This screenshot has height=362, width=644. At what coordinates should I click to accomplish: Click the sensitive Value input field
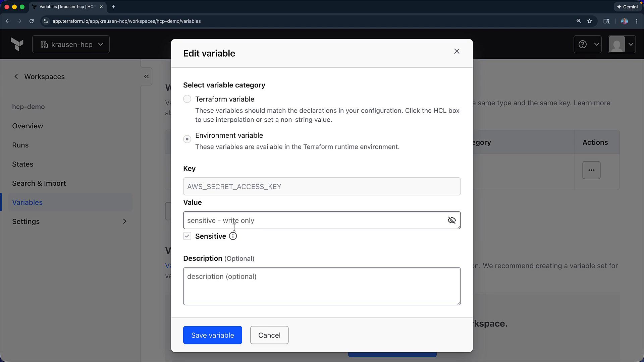point(322,220)
